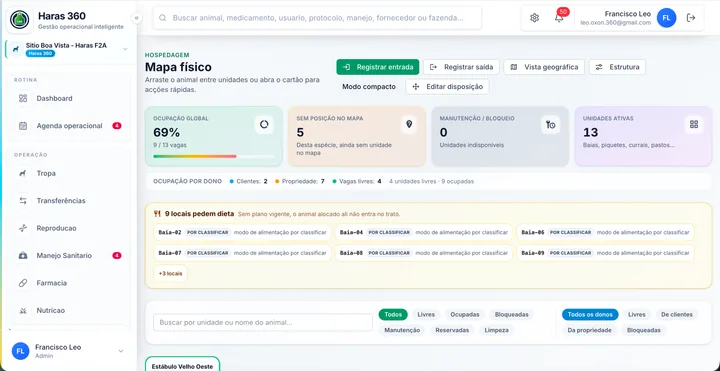Click the Registrar entrada button
The height and width of the screenshot is (371, 720).
377,67
